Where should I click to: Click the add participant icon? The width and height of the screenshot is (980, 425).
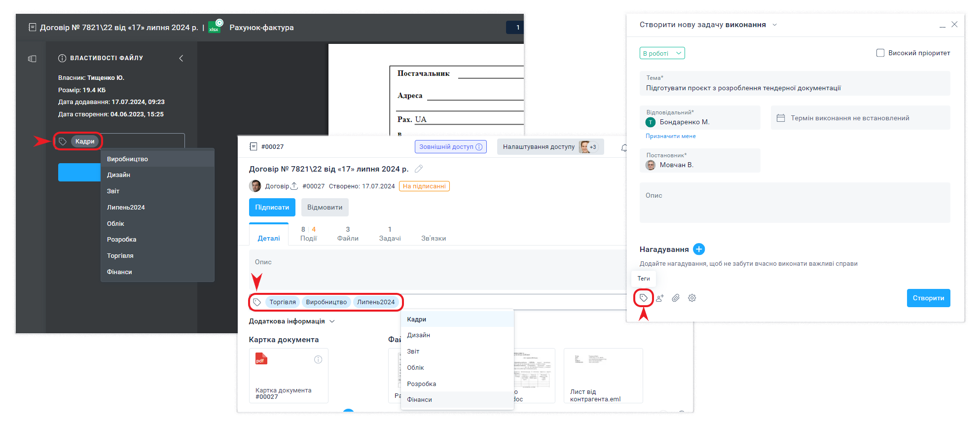660,298
